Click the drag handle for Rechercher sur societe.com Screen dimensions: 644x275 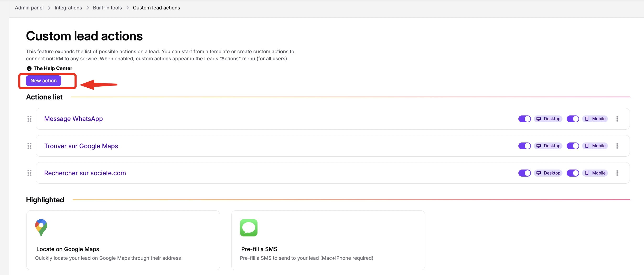tap(29, 173)
